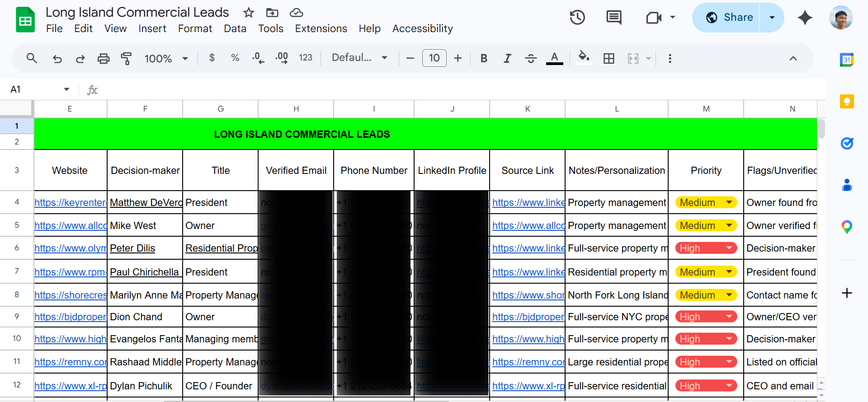Toggle bold formatting

(484, 58)
